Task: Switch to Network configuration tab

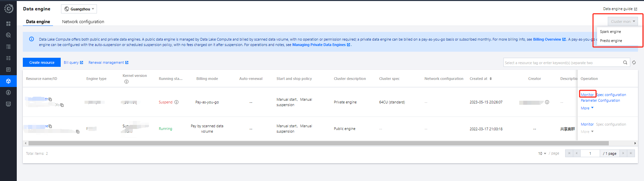Action: [83, 21]
